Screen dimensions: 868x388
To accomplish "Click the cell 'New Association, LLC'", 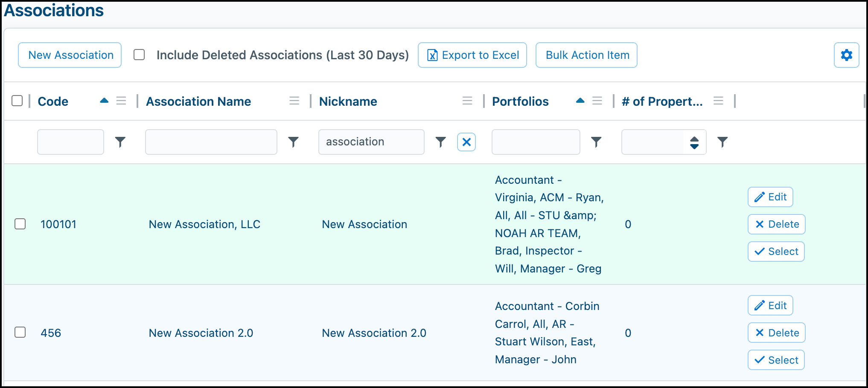I will pos(204,224).
